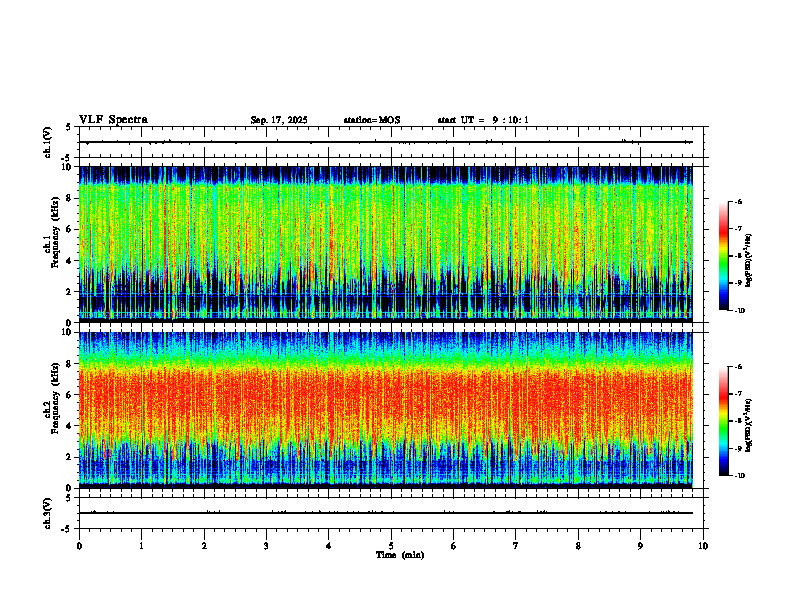792x612 pixels.
Task: Click the time axis tick label "4"
Action: (x=329, y=546)
